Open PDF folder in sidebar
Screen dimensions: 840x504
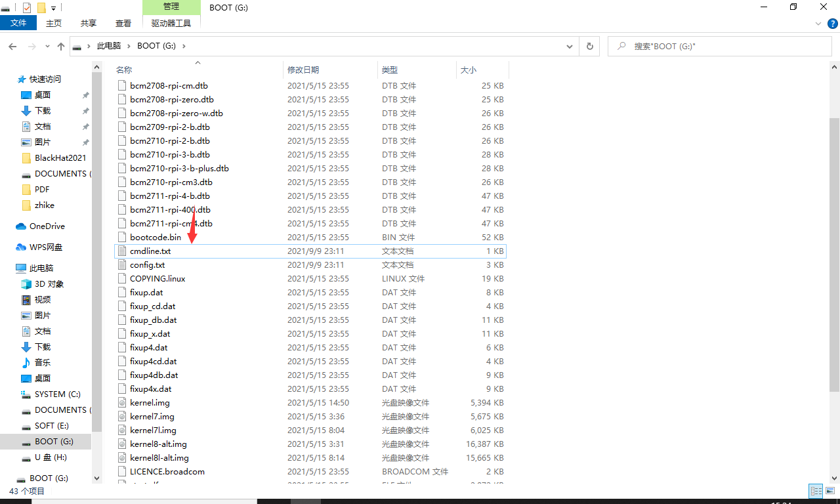(x=42, y=190)
